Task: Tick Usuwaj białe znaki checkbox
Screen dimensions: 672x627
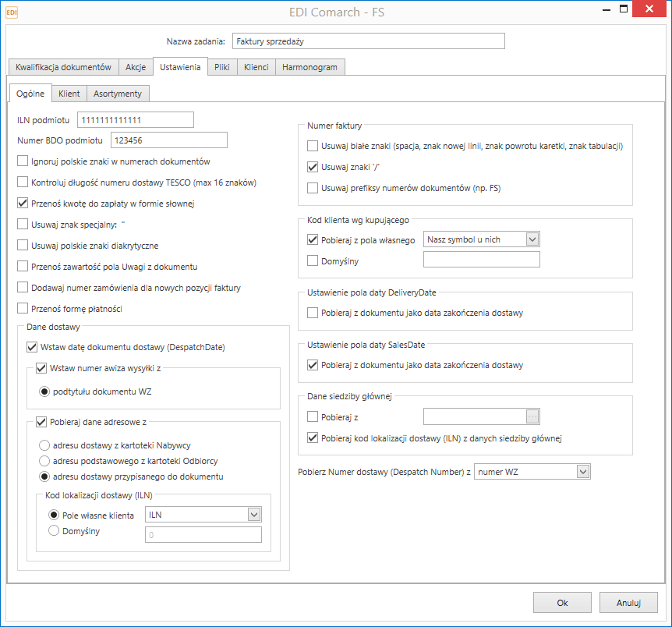Action: [313, 146]
